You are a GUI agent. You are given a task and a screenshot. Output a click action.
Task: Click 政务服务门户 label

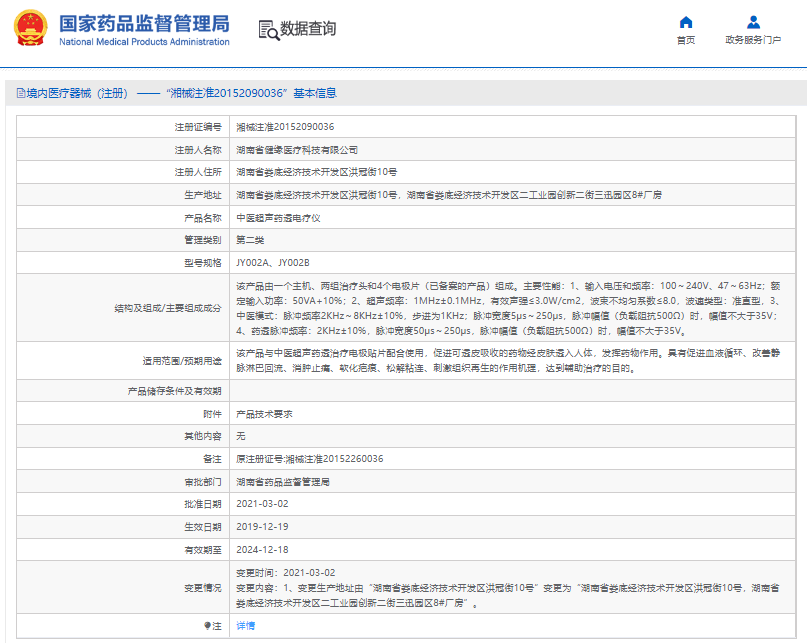pos(753,40)
